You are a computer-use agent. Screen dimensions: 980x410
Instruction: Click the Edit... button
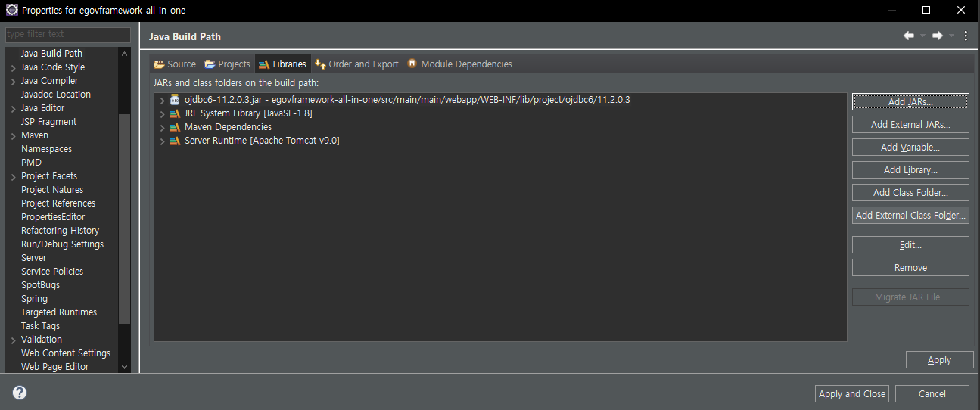click(910, 244)
